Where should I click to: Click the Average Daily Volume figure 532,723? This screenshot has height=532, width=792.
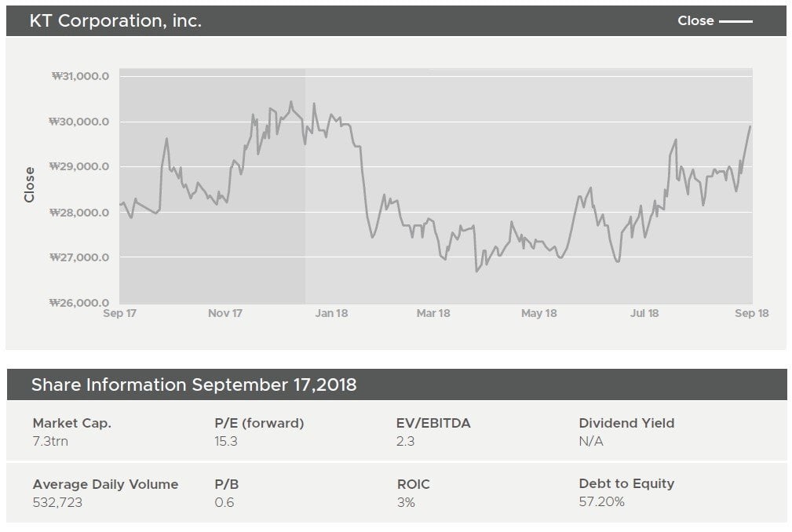57,502
